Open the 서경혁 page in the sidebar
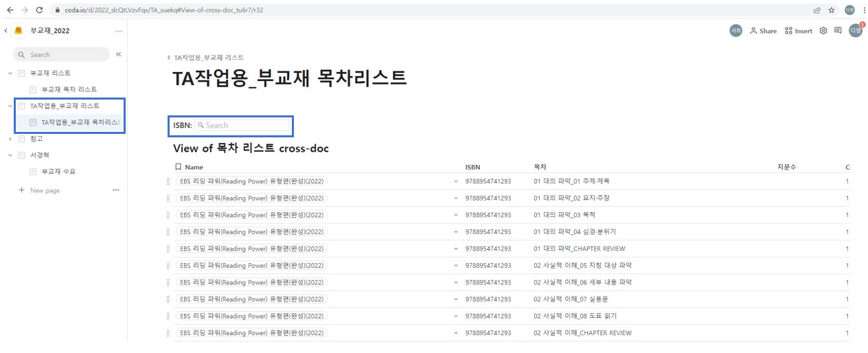The width and height of the screenshot is (868, 353). click(40, 155)
